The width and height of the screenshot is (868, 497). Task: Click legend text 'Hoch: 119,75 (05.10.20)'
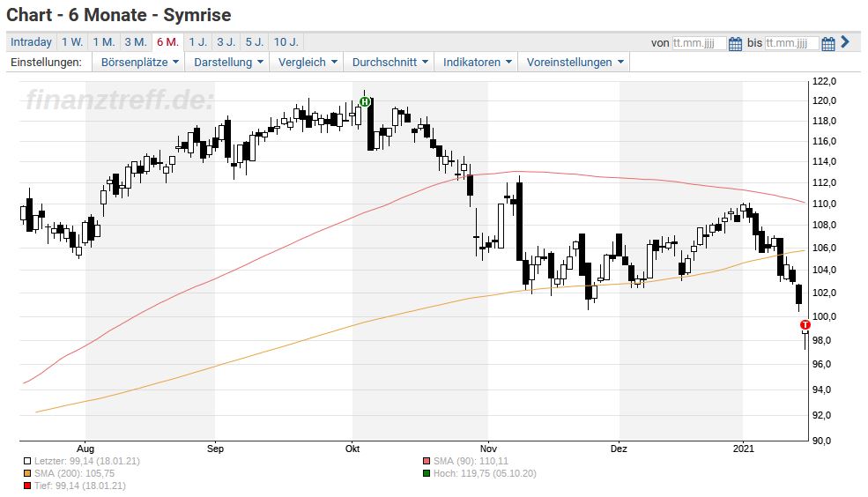pos(485,474)
